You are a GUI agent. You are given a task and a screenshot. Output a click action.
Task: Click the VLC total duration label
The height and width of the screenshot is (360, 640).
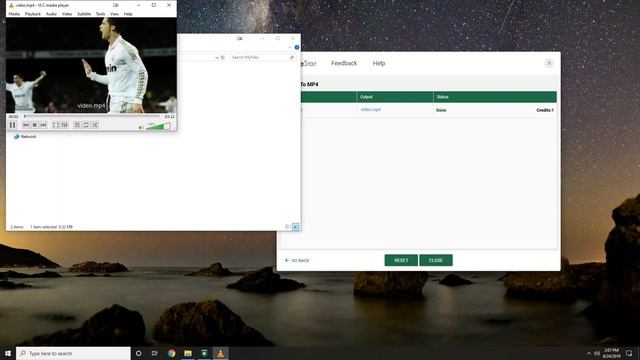(x=169, y=117)
